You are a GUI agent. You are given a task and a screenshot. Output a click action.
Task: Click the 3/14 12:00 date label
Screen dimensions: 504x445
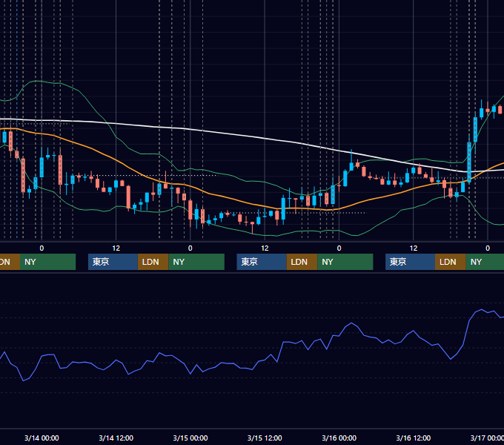pyautogui.click(x=116, y=438)
